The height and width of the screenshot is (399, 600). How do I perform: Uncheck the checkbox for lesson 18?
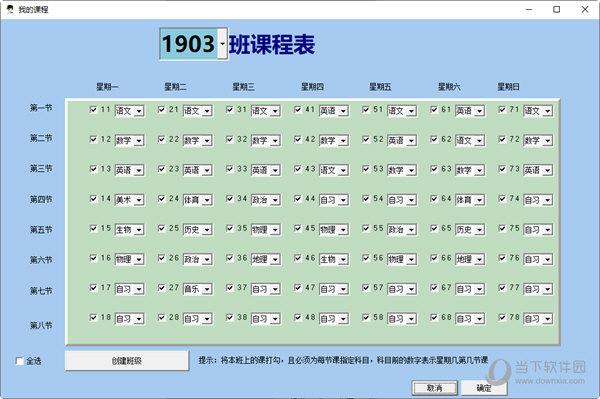93,318
